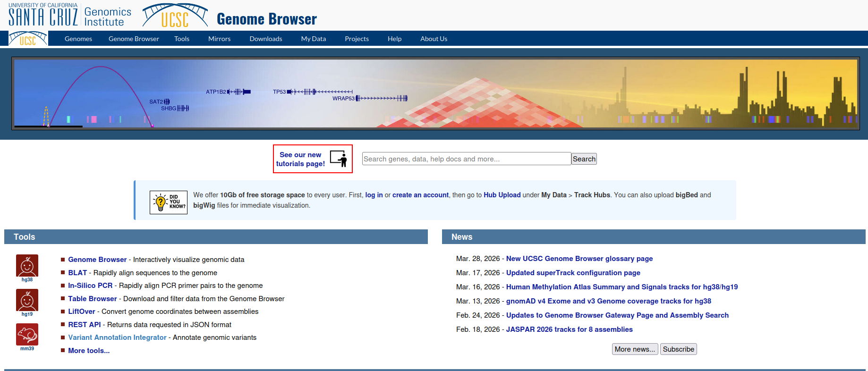Expand the My Data menu
This screenshot has height=371, width=868.
click(313, 39)
